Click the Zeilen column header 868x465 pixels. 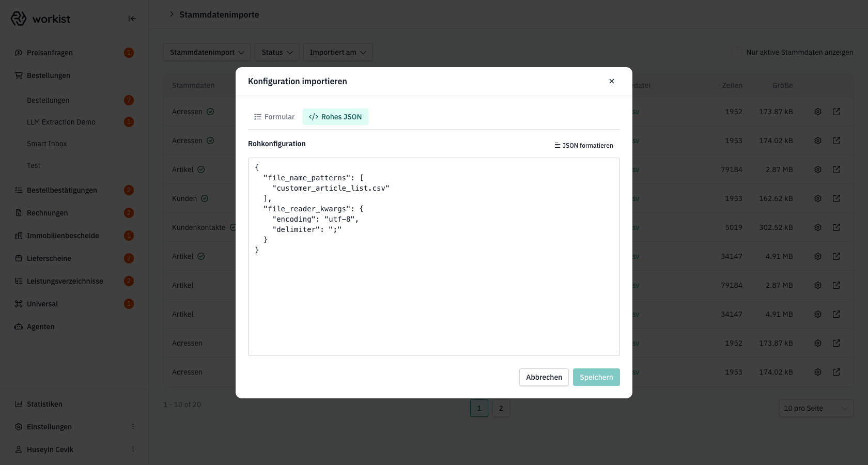[x=732, y=85]
